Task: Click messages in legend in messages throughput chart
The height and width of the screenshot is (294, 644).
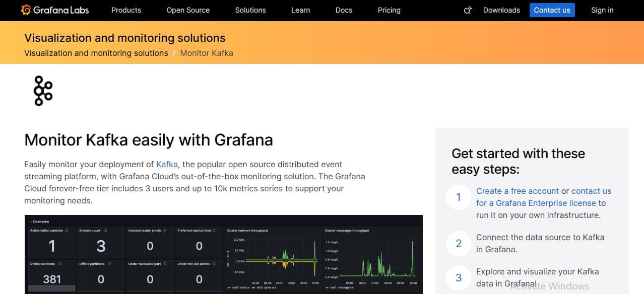Action: pyautogui.click(x=339, y=288)
